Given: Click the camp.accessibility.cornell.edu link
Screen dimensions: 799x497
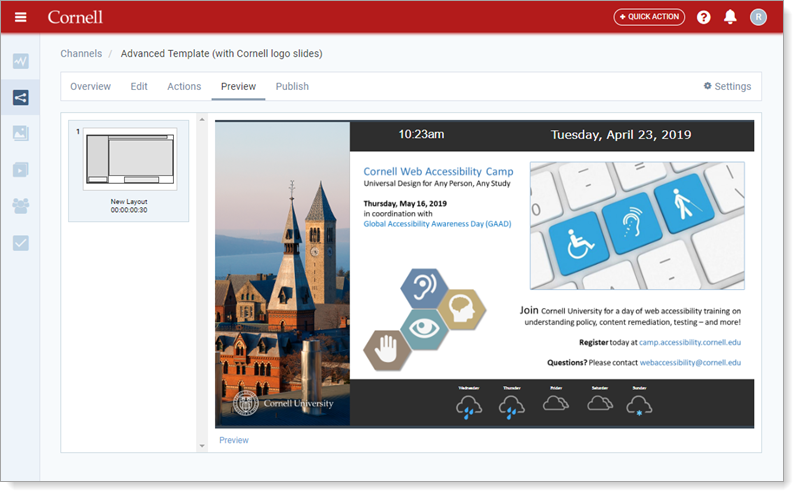Looking at the screenshot, I should (x=690, y=343).
